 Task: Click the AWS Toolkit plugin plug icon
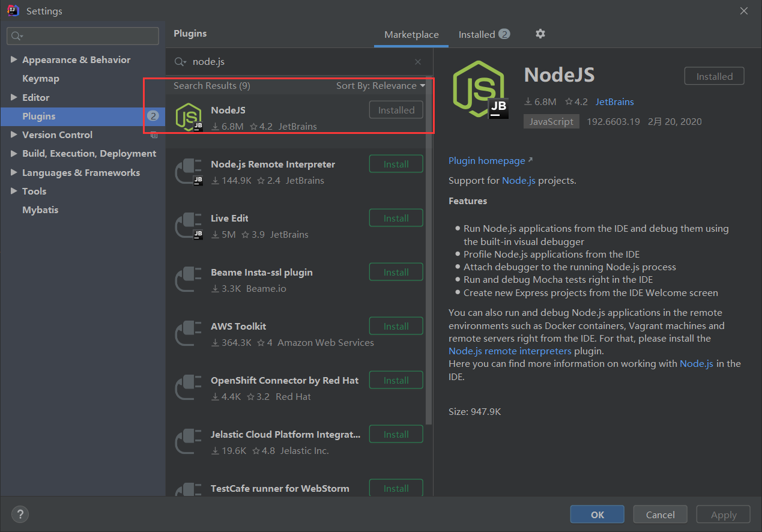187,334
